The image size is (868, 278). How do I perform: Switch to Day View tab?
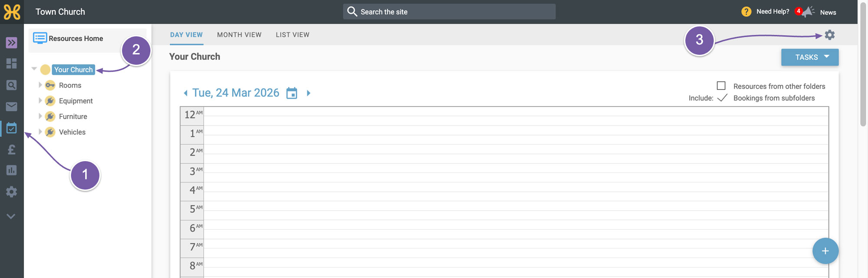[x=186, y=35]
